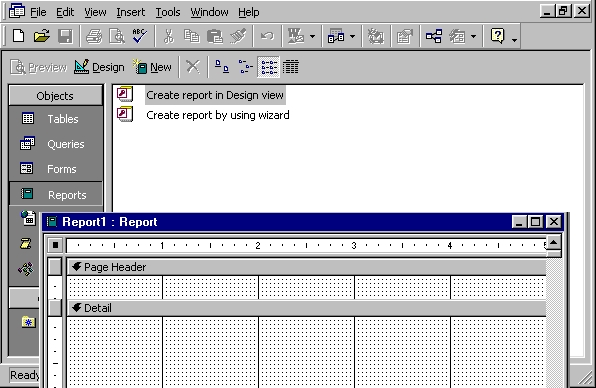Expand the New Object dropdown arrow

(473, 37)
